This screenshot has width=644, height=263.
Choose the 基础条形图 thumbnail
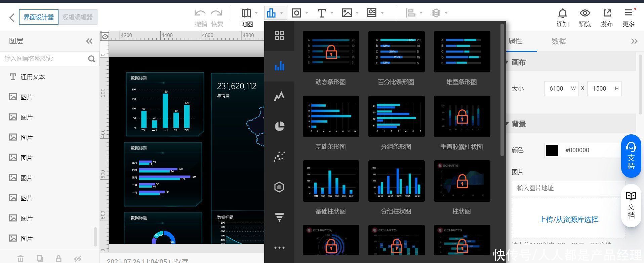(331, 117)
